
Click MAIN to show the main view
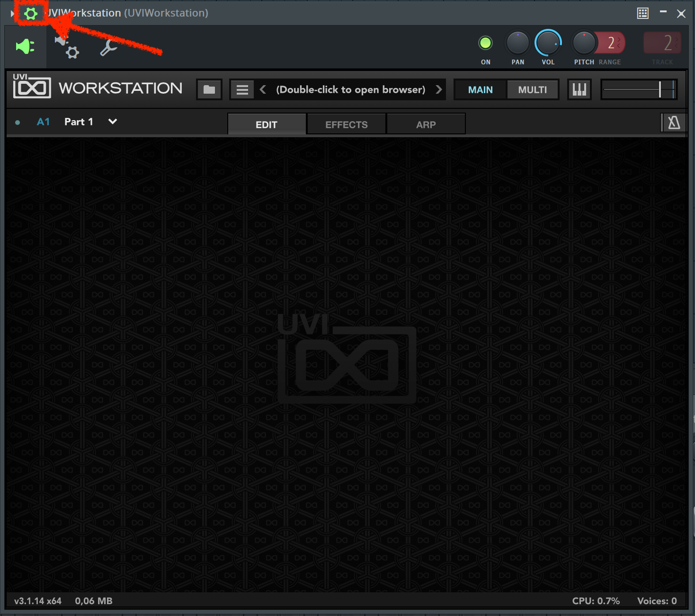480,89
